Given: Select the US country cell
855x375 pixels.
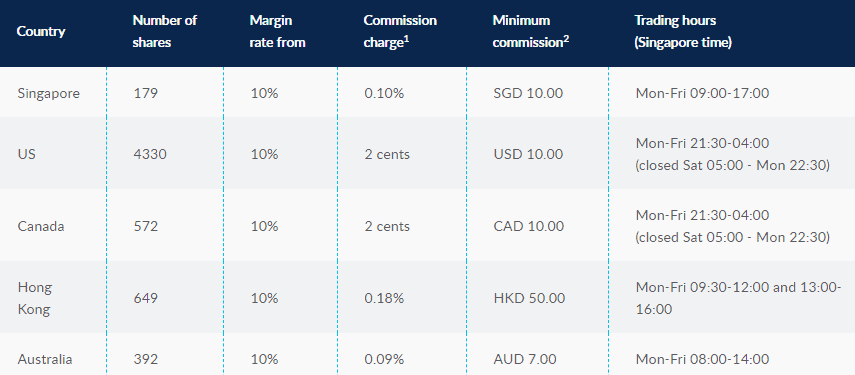Looking at the screenshot, I should (26, 154).
